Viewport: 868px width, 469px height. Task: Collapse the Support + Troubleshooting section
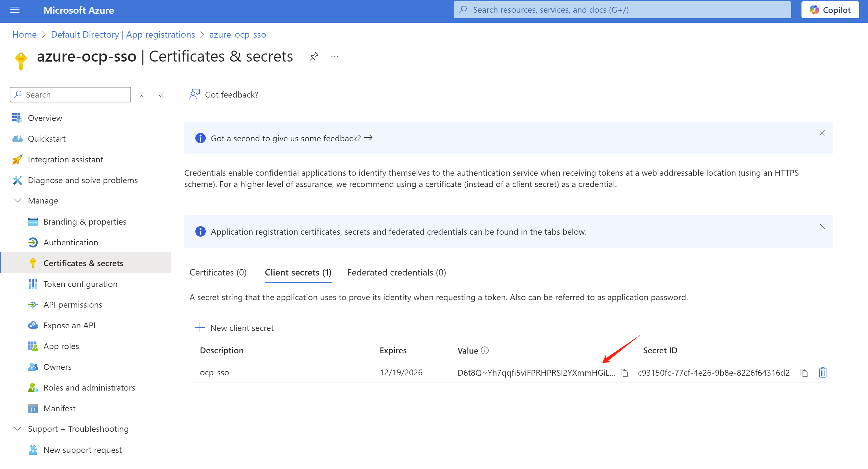[18, 428]
